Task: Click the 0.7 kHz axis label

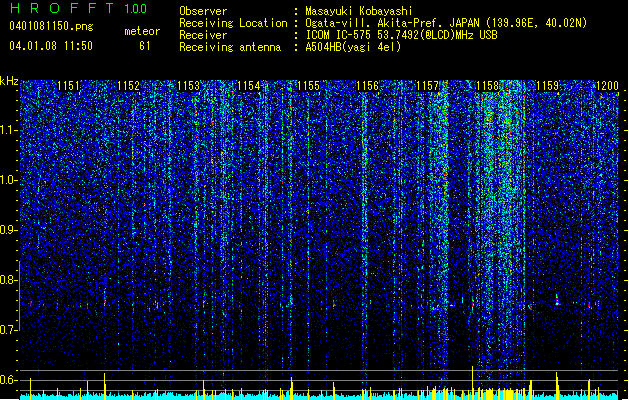Action: point(9,330)
